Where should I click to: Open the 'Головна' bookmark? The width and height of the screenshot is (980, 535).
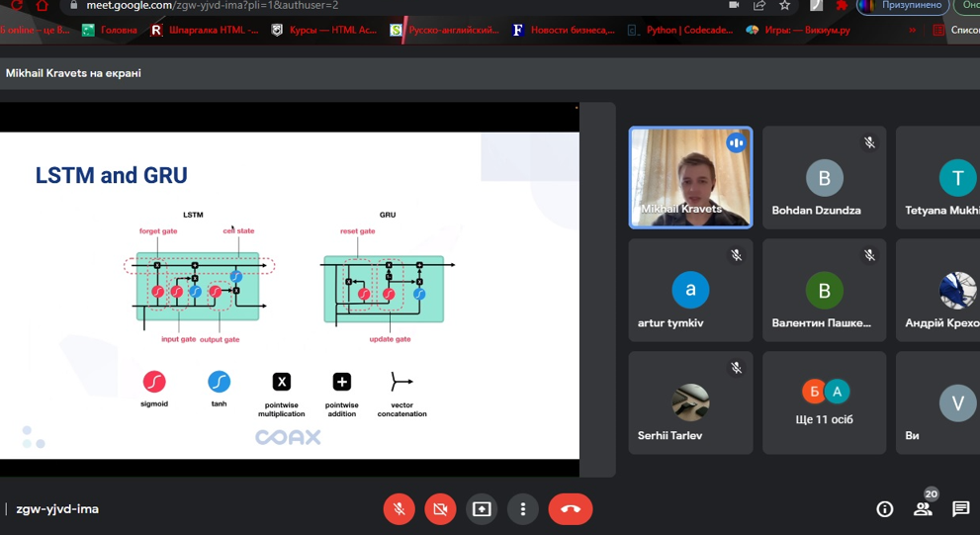(x=110, y=31)
